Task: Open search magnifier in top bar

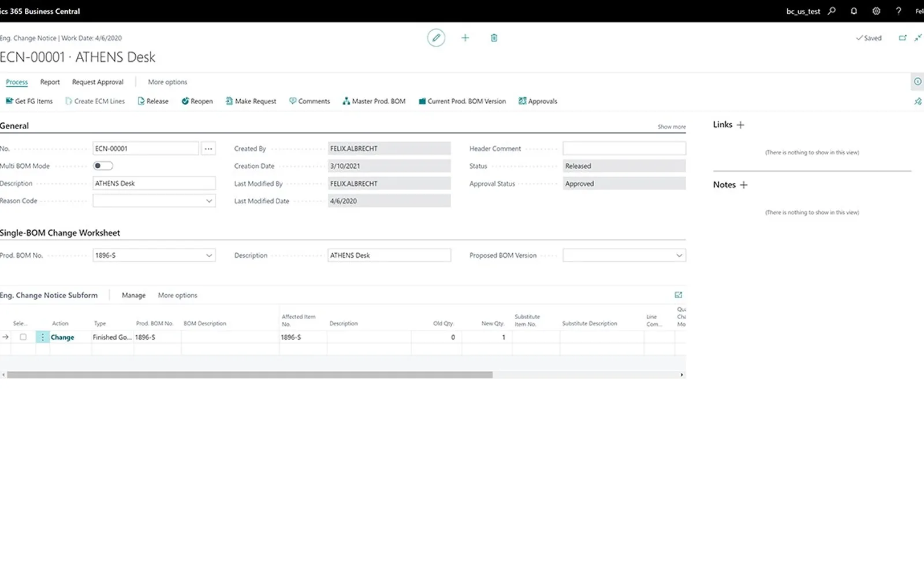Action: tap(832, 11)
